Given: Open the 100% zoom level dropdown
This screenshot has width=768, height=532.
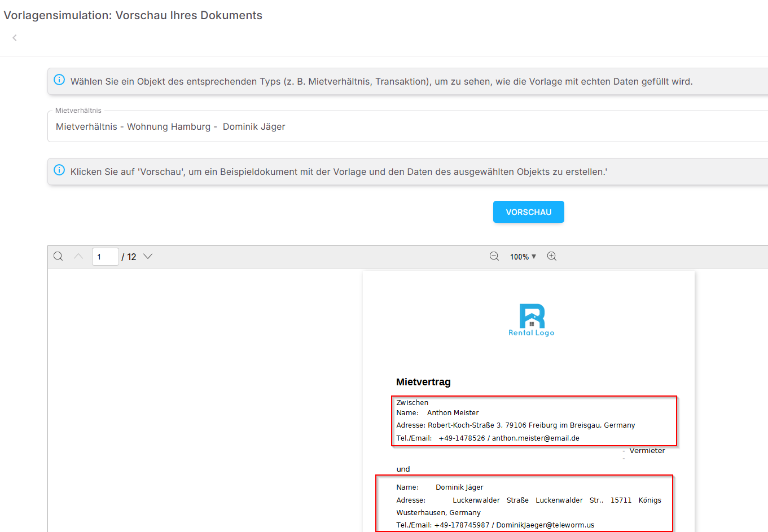Looking at the screenshot, I should [x=523, y=257].
